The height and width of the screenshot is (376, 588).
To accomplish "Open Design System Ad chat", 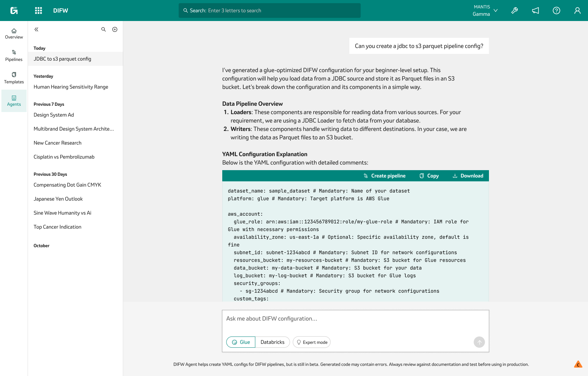I will point(75,115).
